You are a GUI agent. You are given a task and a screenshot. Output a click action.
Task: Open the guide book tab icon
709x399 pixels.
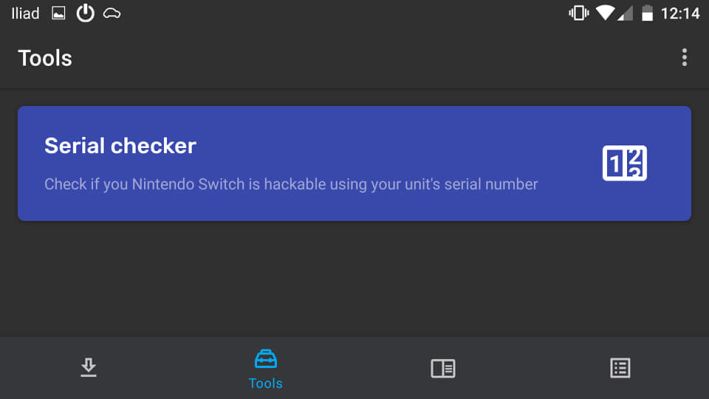coord(443,368)
